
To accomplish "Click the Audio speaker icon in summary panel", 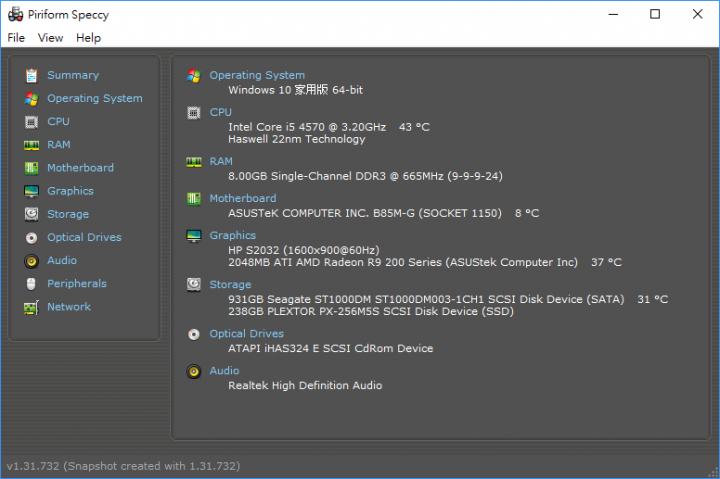I will tap(194, 371).
